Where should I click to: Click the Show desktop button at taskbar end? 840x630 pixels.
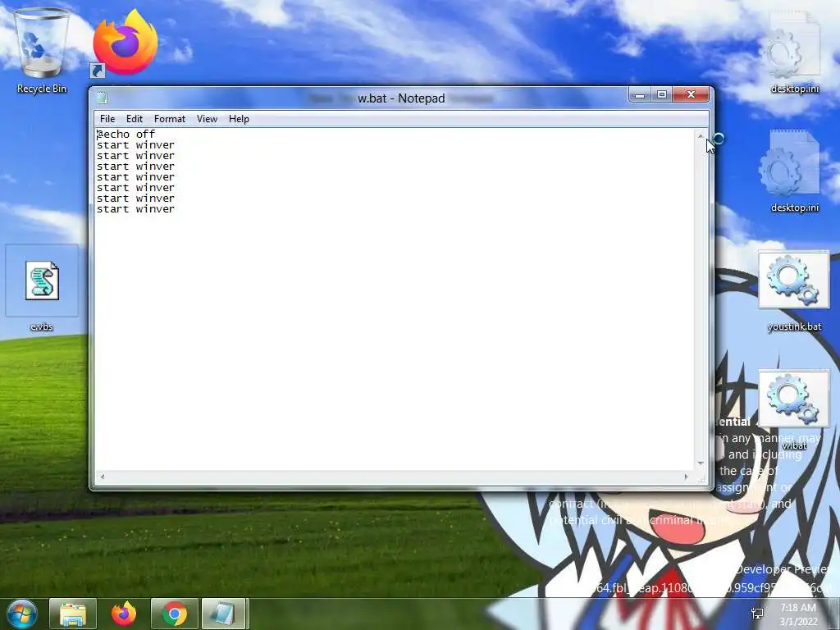pyautogui.click(x=834, y=614)
